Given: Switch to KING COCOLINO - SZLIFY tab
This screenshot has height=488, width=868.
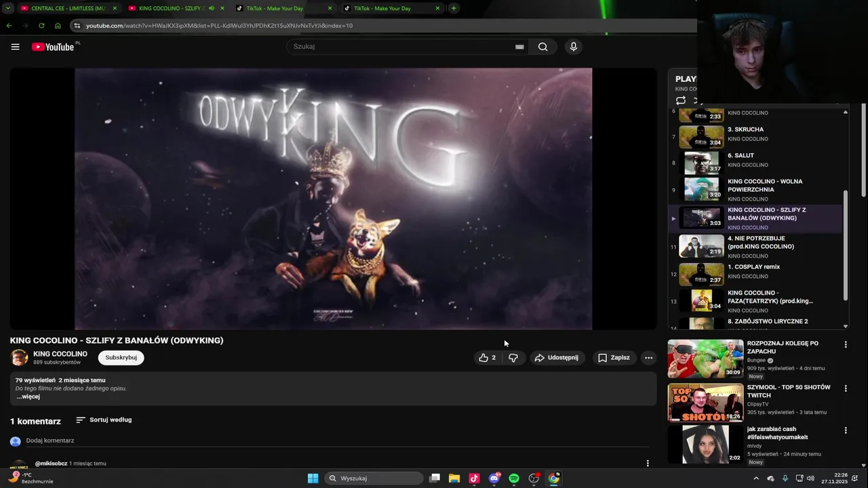Looking at the screenshot, I should pyautogui.click(x=175, y=8).
